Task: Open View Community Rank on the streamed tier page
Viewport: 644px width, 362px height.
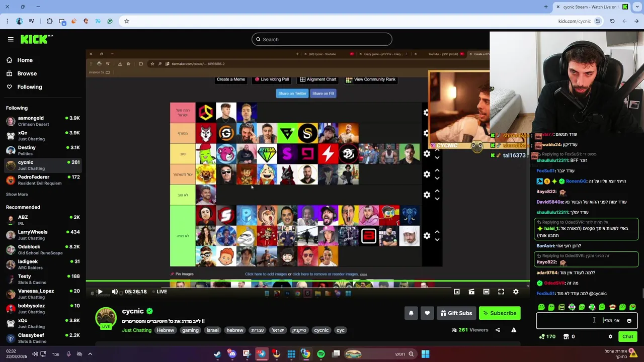Action: [370, 79]
